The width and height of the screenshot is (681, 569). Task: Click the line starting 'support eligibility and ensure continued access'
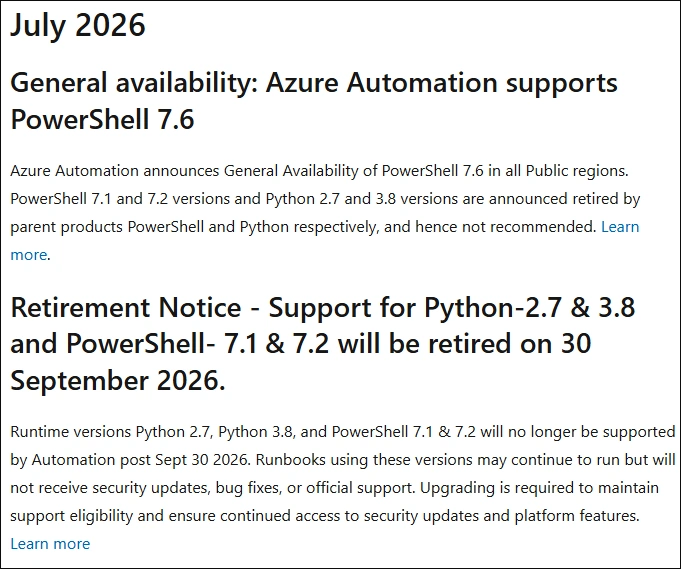tap(325, 516)
